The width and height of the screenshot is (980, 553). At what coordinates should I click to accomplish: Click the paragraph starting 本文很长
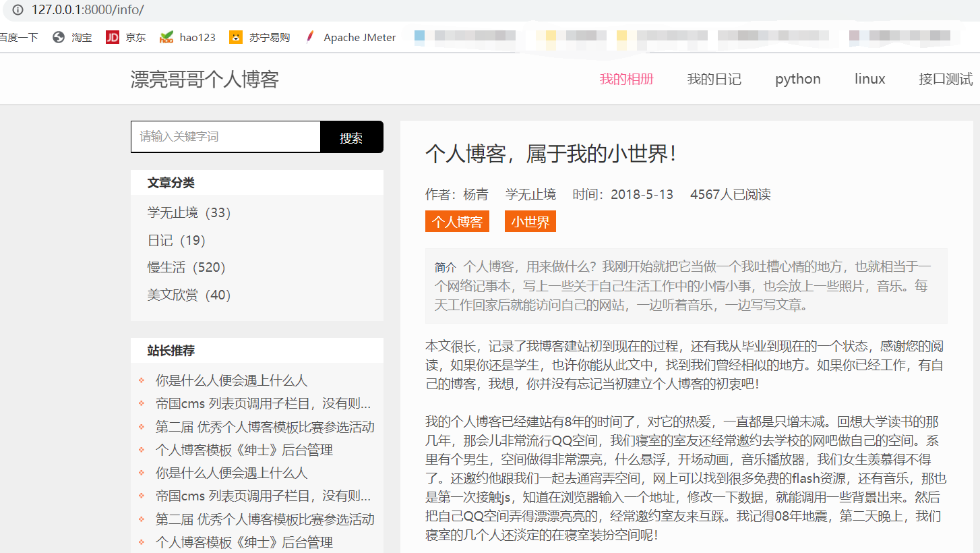pos(686,366)
